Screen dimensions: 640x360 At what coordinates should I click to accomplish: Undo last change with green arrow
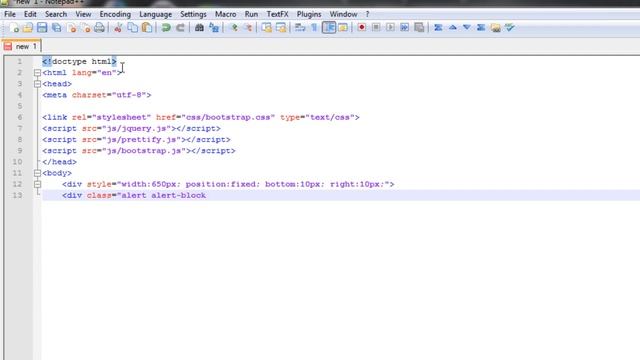(x=166, y=28)
